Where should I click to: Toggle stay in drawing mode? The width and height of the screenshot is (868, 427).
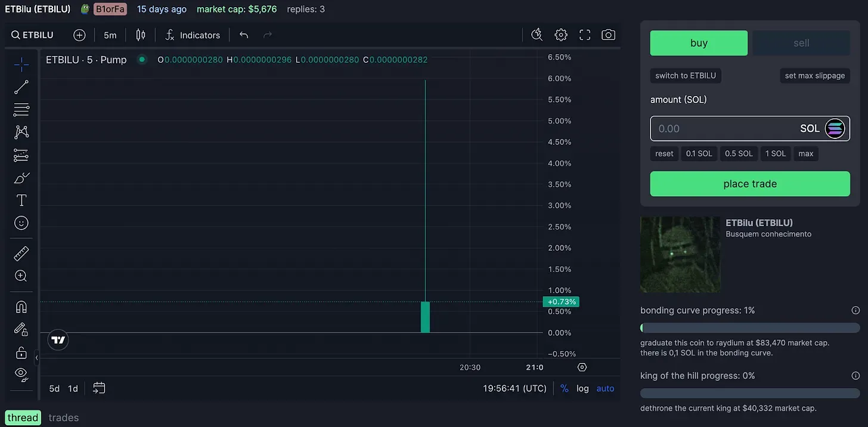click(x=21, y=329)
